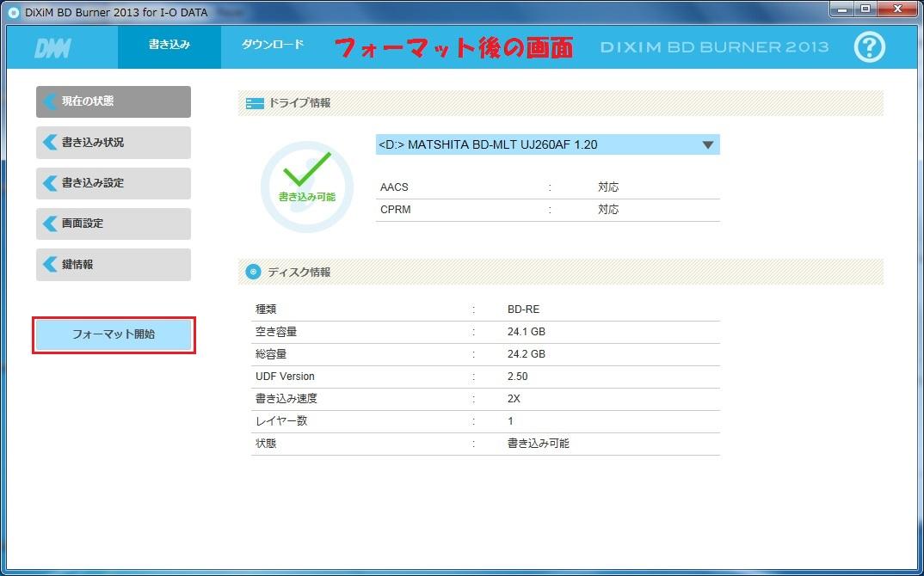Open 画面設定 in sidebar
Image resolution: width=924 pixels, height=576 pixels.
click(114, 224)
